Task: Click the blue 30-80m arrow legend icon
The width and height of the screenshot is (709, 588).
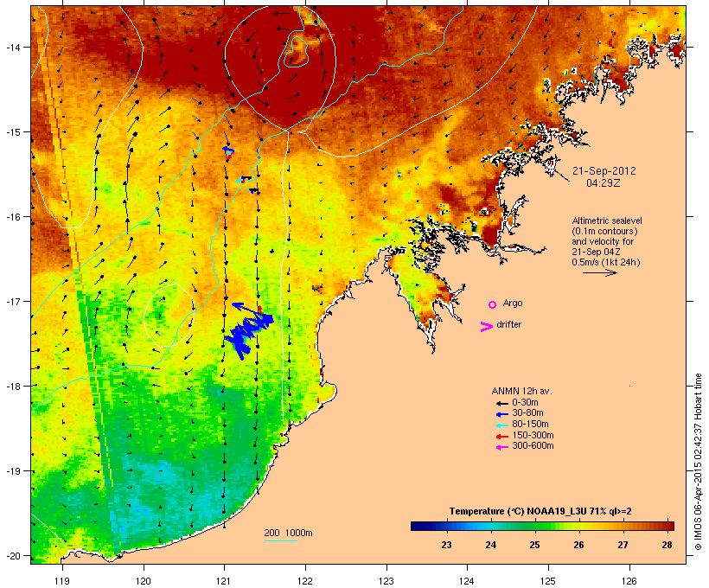Action: pos(501,414)
